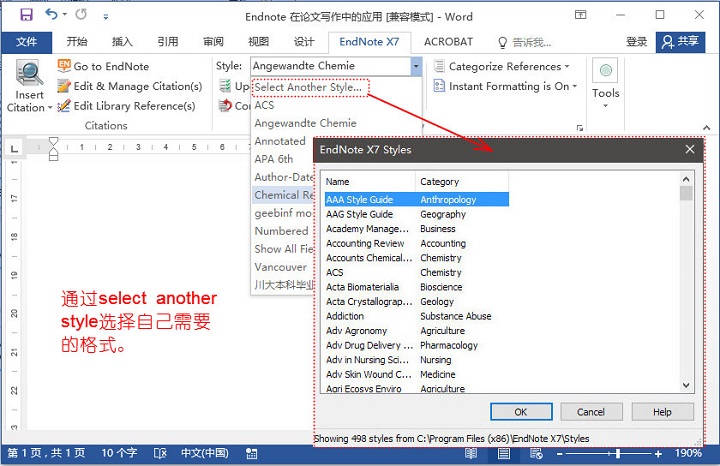
Task: Switch to the 开始 tab
Action: 77,42
